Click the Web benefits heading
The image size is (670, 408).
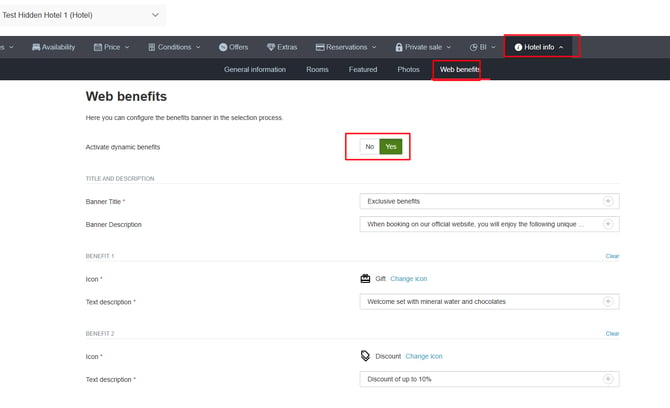click(x=126, y=96)
